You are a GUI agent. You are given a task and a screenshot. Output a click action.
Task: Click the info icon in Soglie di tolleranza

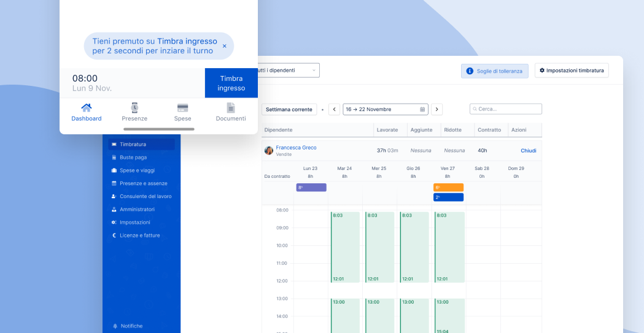[x=470, y=71]
